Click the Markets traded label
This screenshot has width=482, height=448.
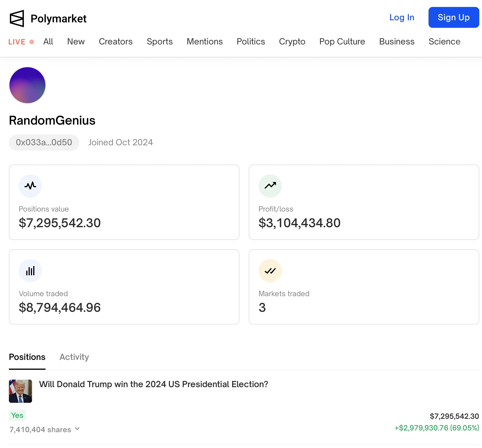pyautogui.click(x=284, y=294)
